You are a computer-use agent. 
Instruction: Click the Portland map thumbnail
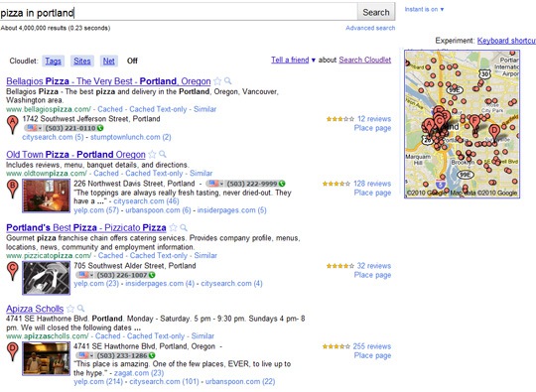click(462, 124)
